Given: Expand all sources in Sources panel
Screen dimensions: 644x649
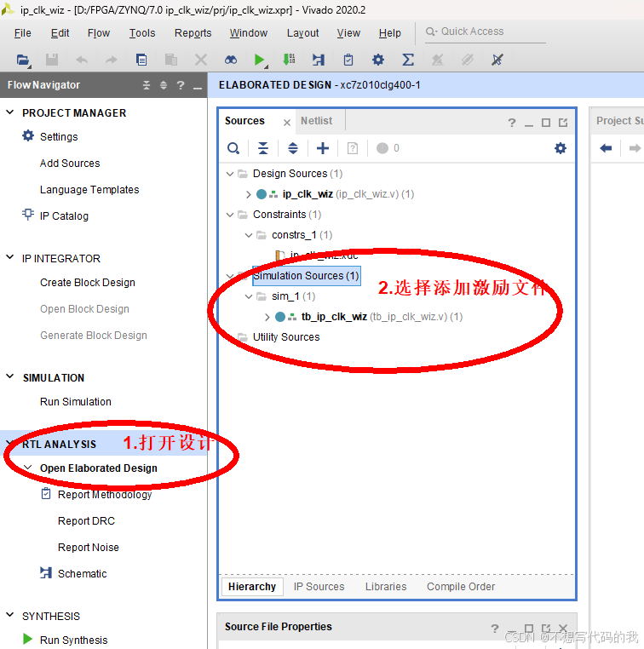Looking at the screenshot, I should [x=293, y=148].
